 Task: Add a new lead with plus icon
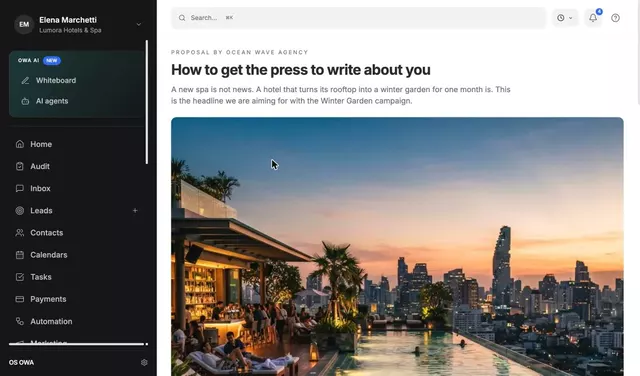coord(135,211)
